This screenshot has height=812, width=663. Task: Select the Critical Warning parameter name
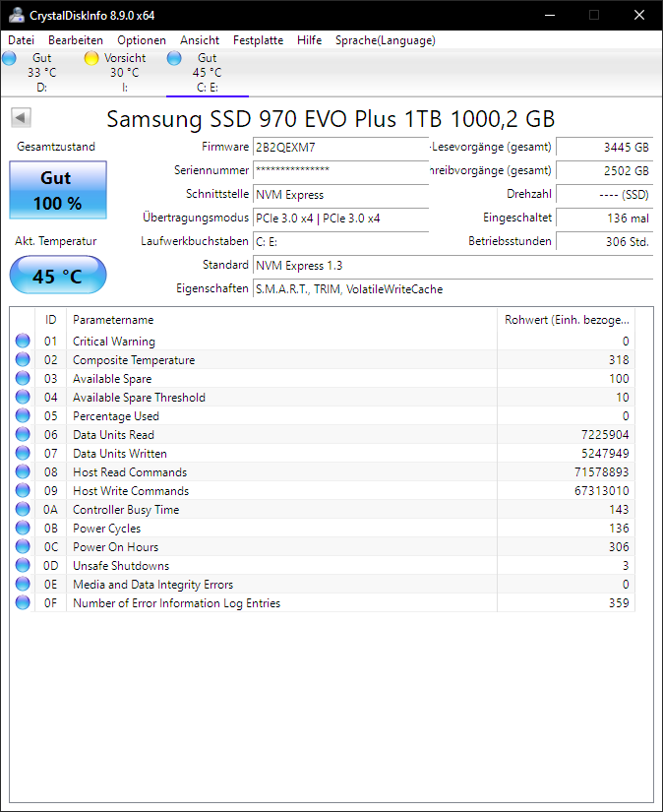[x=114, y=342]
